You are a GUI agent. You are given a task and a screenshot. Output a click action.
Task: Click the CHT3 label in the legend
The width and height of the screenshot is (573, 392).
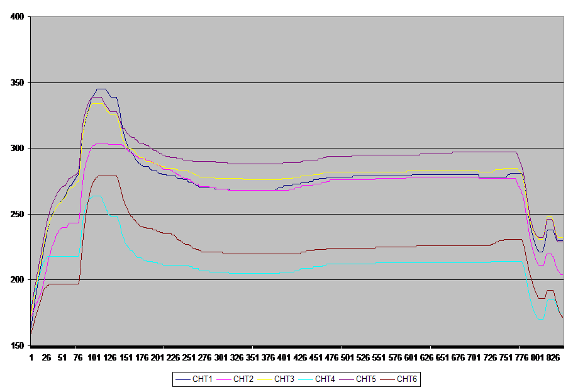(284, 379)
